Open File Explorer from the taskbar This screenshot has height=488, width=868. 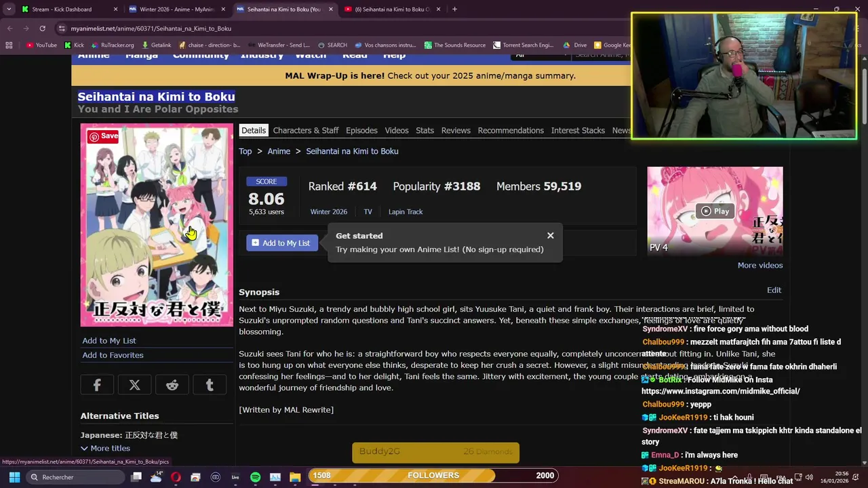coord(295,477)
